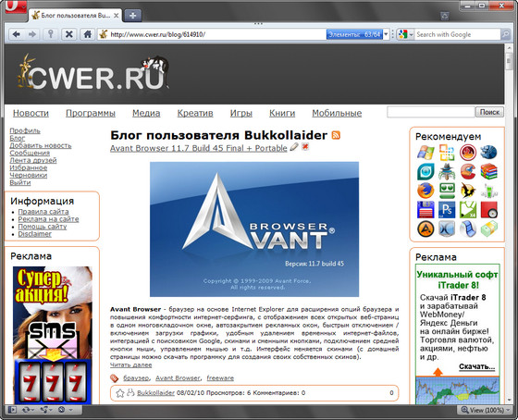This screenshot has width=518, height=420.
Task: Click the Читать далее link
Action: [x=130, y=364]
